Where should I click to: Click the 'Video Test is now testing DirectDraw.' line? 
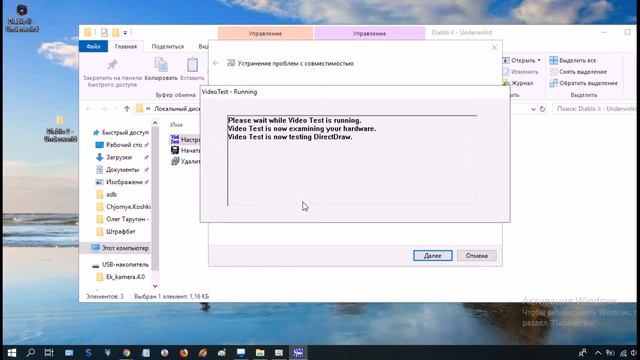pos(290,137)
